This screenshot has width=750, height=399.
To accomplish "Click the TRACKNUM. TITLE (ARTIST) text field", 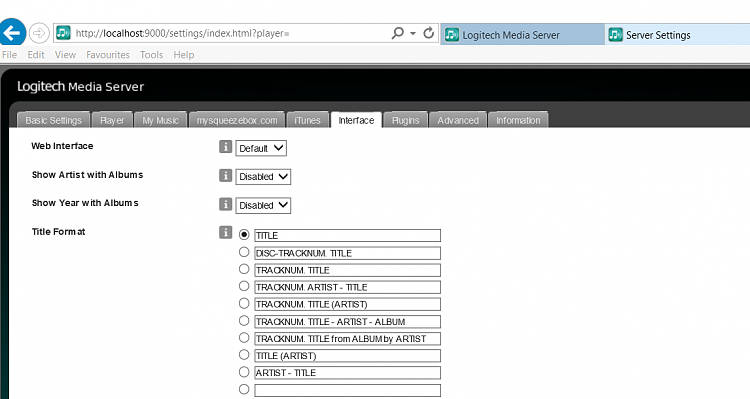I will [347, 304].
